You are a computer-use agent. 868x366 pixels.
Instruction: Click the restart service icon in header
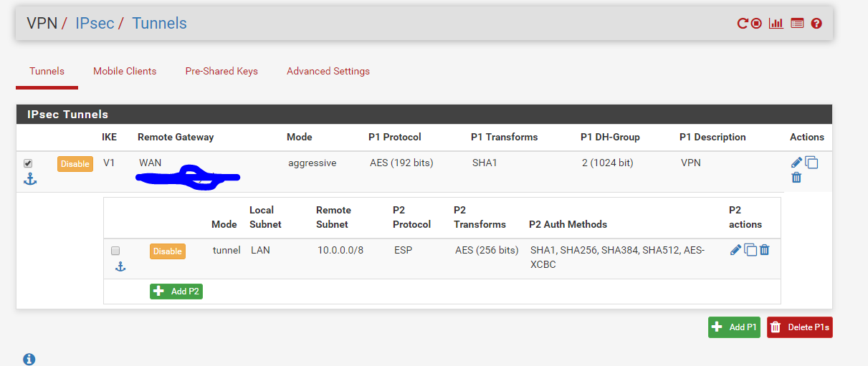[743, 24]
